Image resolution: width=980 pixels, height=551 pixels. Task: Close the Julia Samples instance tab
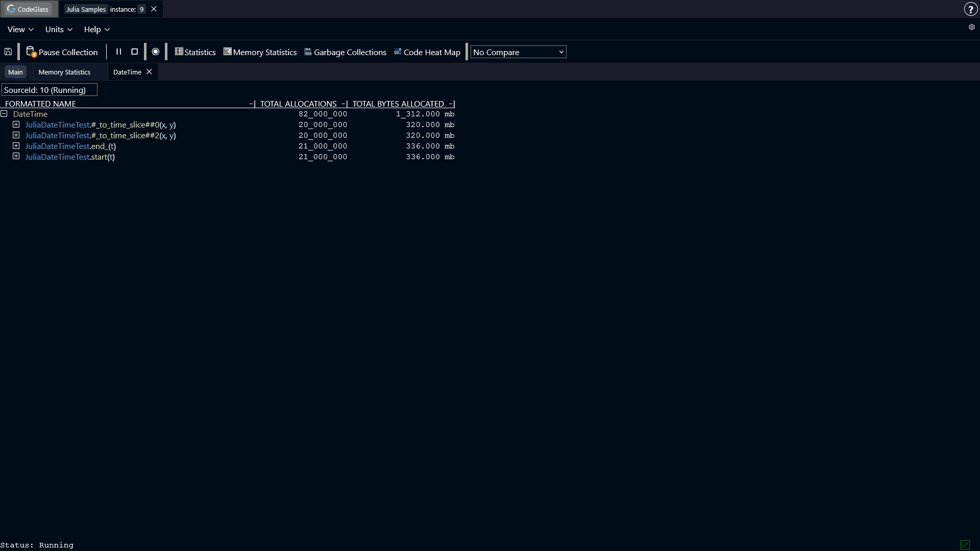[154, 9]
